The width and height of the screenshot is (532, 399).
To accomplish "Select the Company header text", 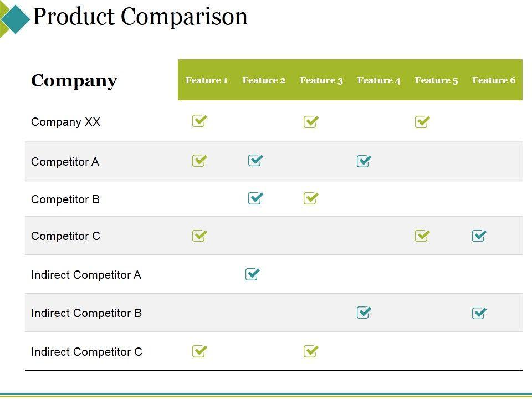I will click(74, 81).
